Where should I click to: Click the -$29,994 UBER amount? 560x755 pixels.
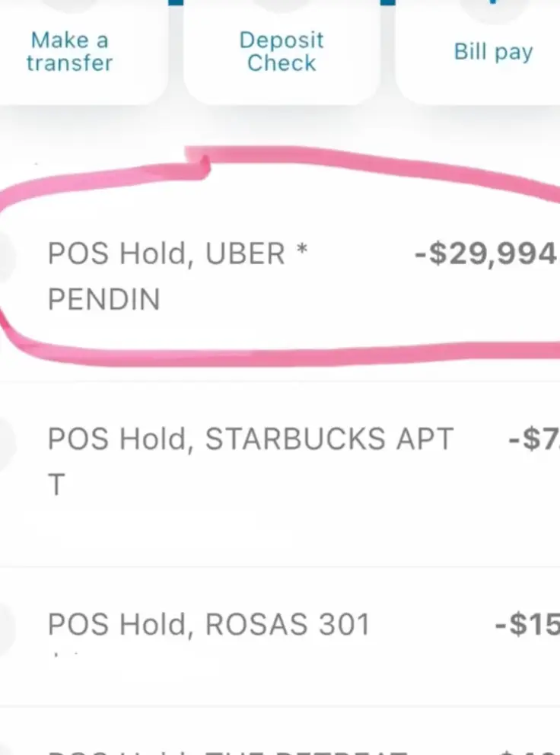[487, 254]
